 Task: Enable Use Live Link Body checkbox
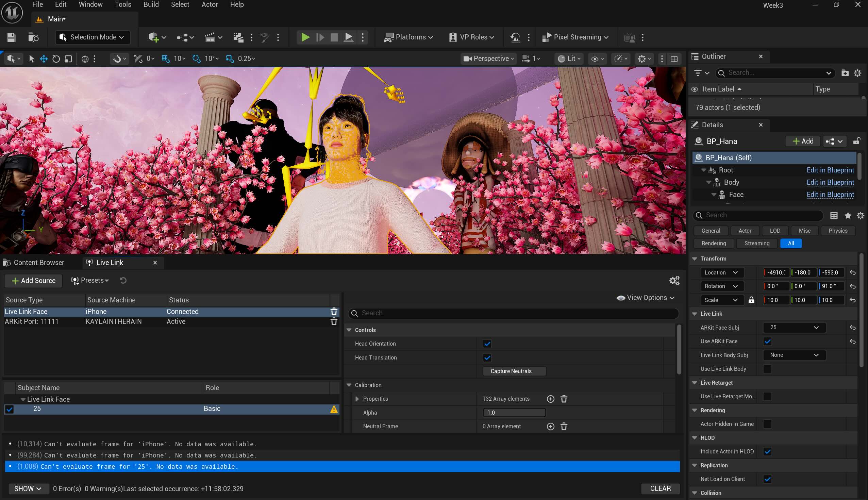(x=767, y=368)
